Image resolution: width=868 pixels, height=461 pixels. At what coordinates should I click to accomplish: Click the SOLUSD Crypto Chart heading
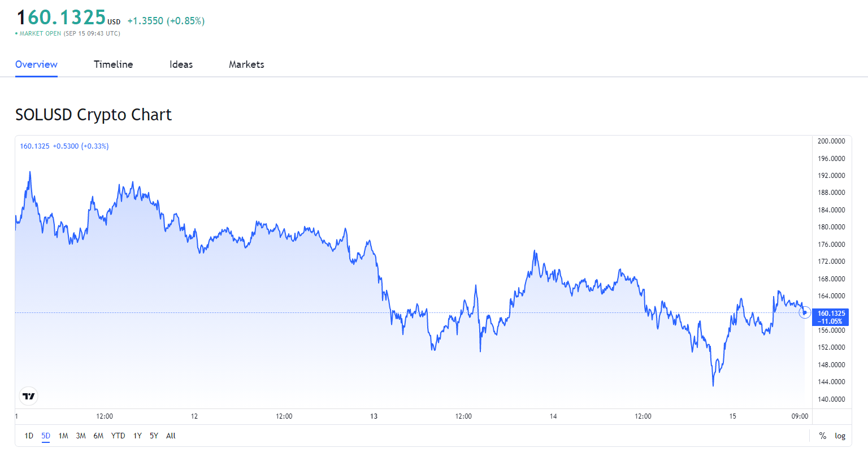tap(93, 115)
